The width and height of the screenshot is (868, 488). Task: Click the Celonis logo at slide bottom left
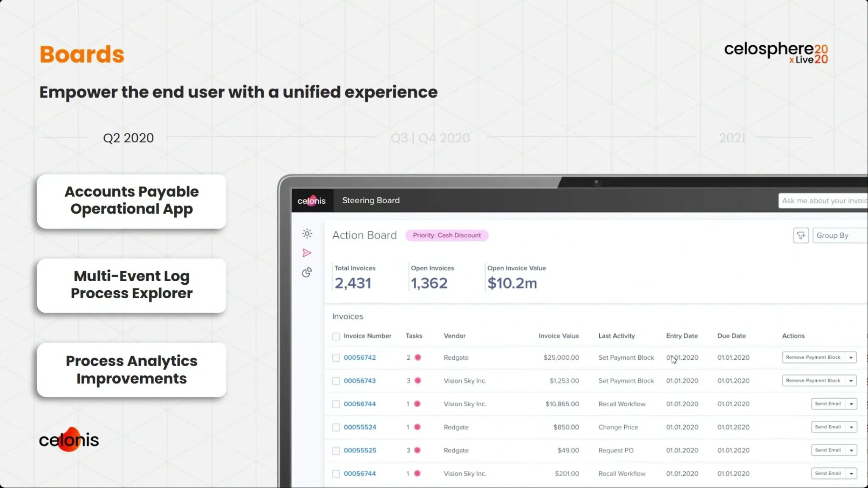click(x=69, y=439)
